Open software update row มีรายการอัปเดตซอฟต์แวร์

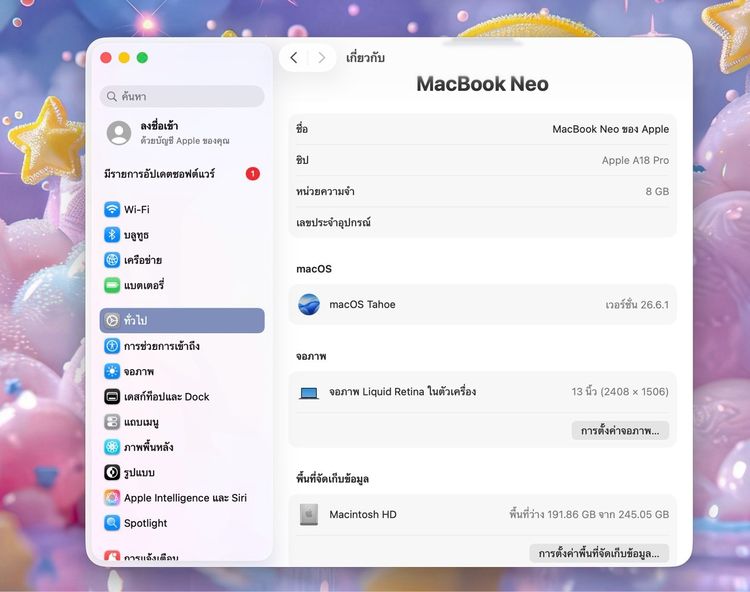pyautogui.click(x=182, y=174)
